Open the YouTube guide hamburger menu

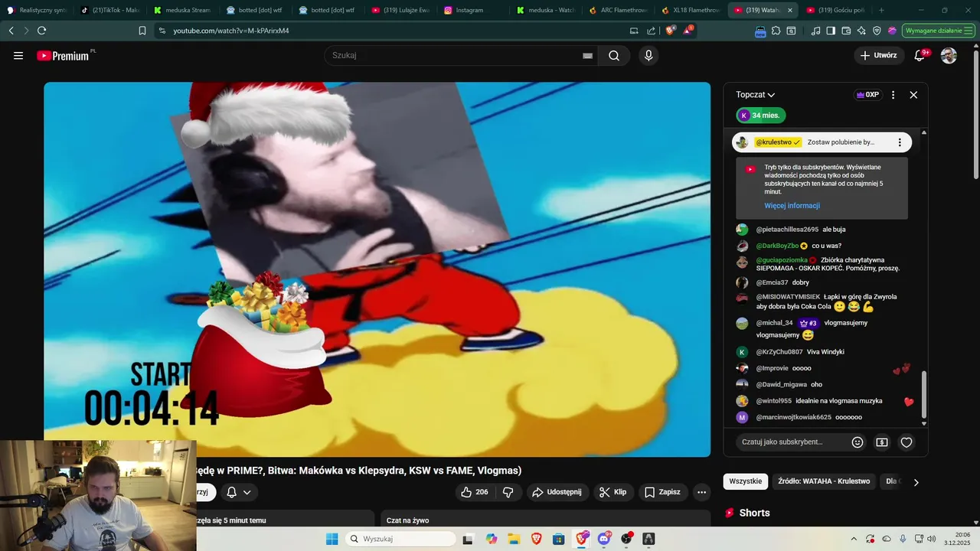[x=18, y=56]
